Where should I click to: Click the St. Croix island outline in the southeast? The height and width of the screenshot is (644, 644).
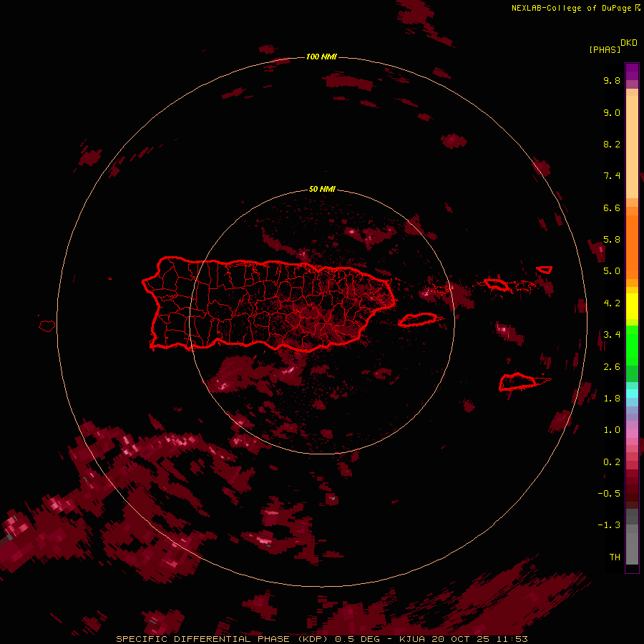click(518, 381)
